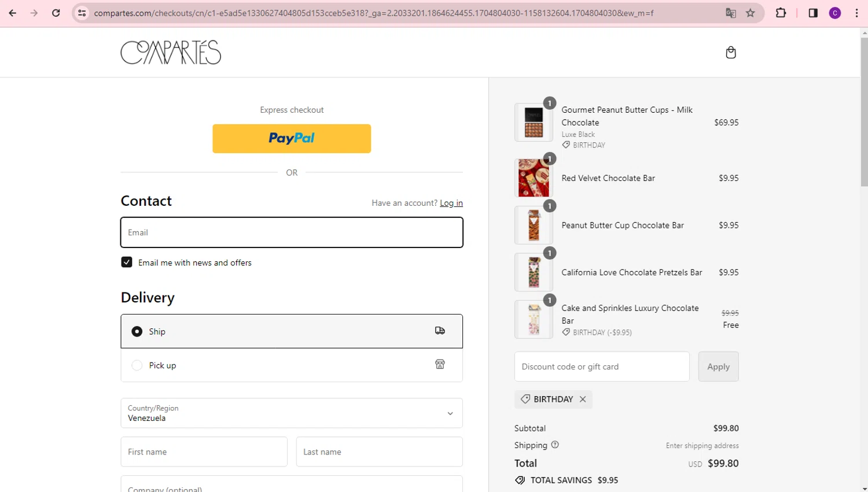Click the 'Red Velvet Chocolate Bar' product name
868x492 pixels.
pos(608,178)
